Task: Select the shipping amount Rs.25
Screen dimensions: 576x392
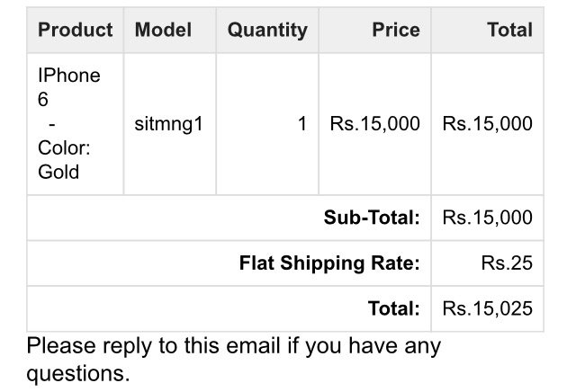Action: click(507, 263)
